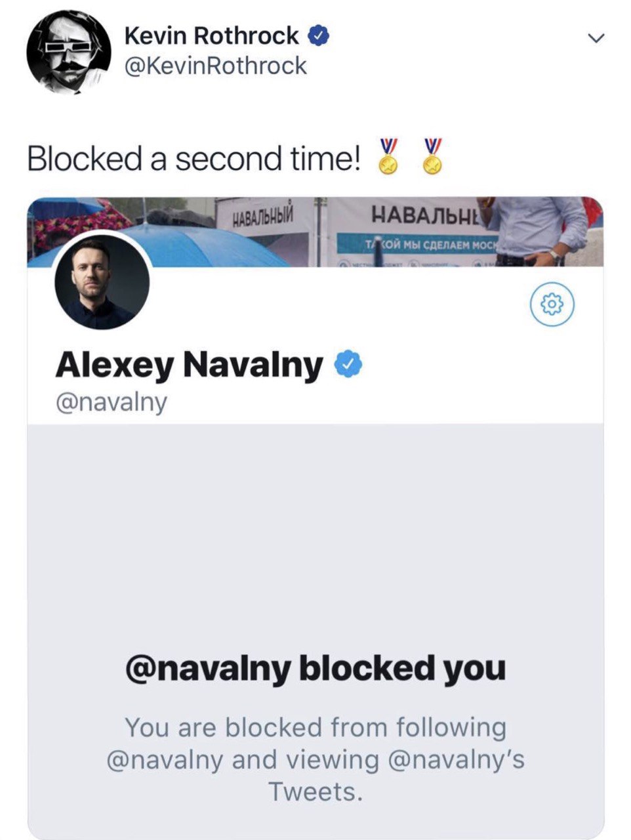Open Navalny's profile banner image
631x840 pixels.
[315, 232]
